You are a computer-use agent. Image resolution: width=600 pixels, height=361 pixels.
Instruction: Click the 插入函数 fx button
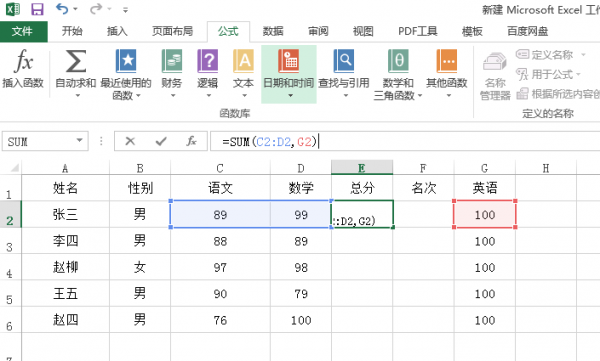tap(23, 69)
